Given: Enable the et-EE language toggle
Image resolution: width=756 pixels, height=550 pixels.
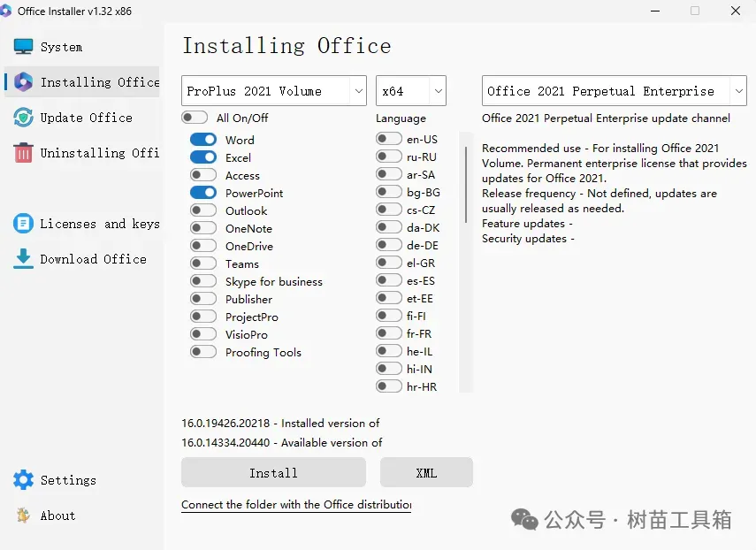Looking at the screenshot, I should click(x=388, y=298).
